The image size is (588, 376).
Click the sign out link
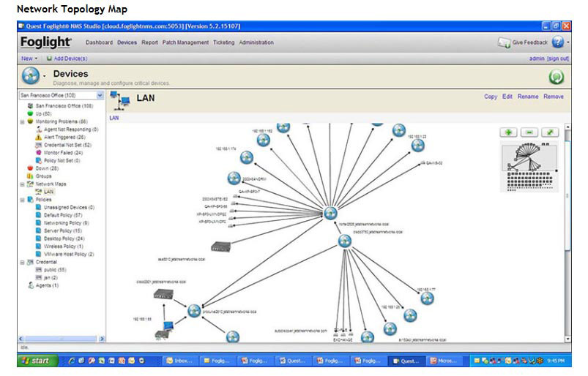pos(558,59)
